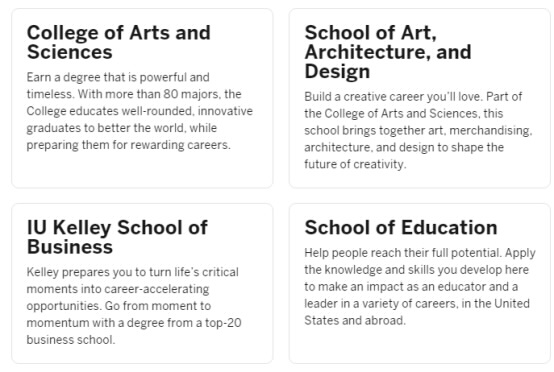The height and width of the screenshot is (372, 554).
Task: Click the word 'Education' in the heading
Action: [449, 227]
